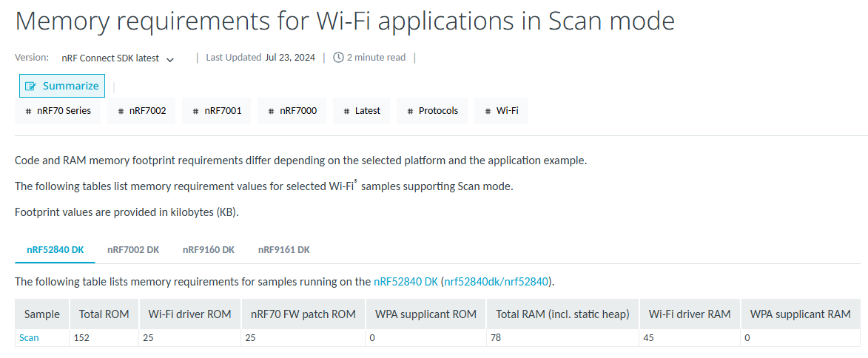
Task: Select the nRF7000 tag
Action: pyautogui.click(x=292, y=111)
